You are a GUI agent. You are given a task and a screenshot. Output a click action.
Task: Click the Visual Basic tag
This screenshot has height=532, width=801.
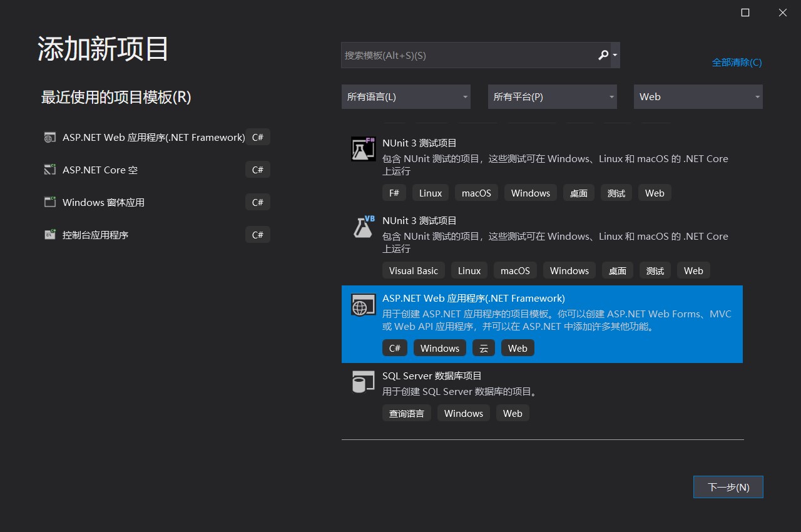click(x=414, y=270)
